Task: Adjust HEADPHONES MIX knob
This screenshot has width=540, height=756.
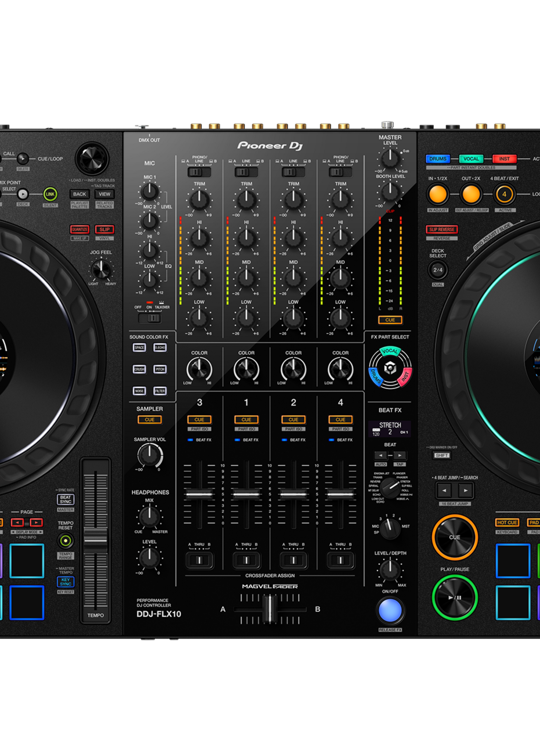Action: [x=150, y=517]
